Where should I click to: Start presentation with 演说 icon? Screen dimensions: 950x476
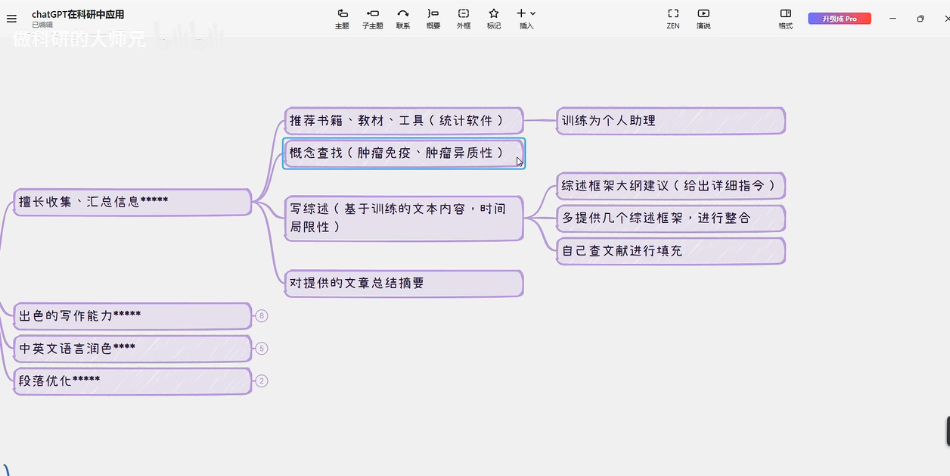(703, 18)
